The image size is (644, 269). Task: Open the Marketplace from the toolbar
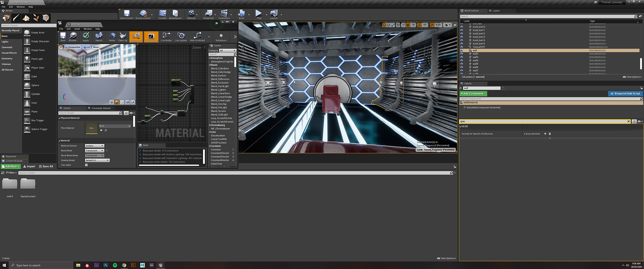coord(175,15)
